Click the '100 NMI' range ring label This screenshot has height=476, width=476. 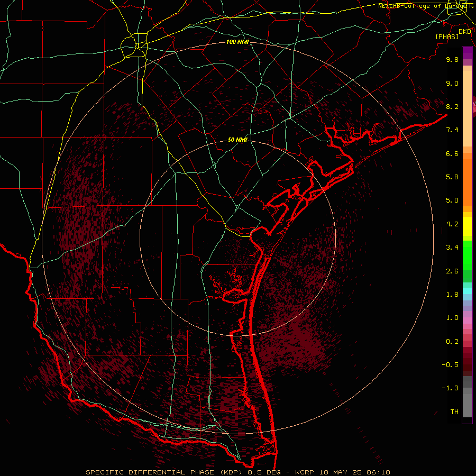pos(237,42)
